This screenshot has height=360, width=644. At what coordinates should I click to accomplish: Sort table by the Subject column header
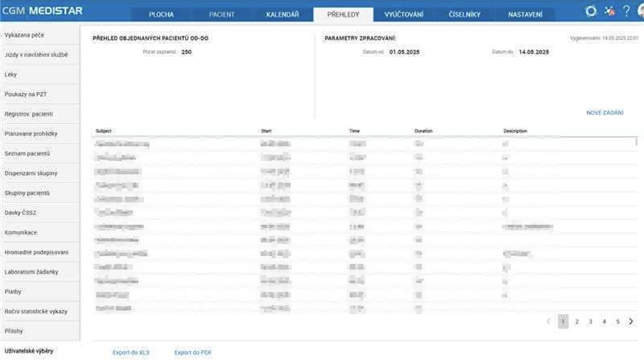pyautogui.click(x=104, y=131)
